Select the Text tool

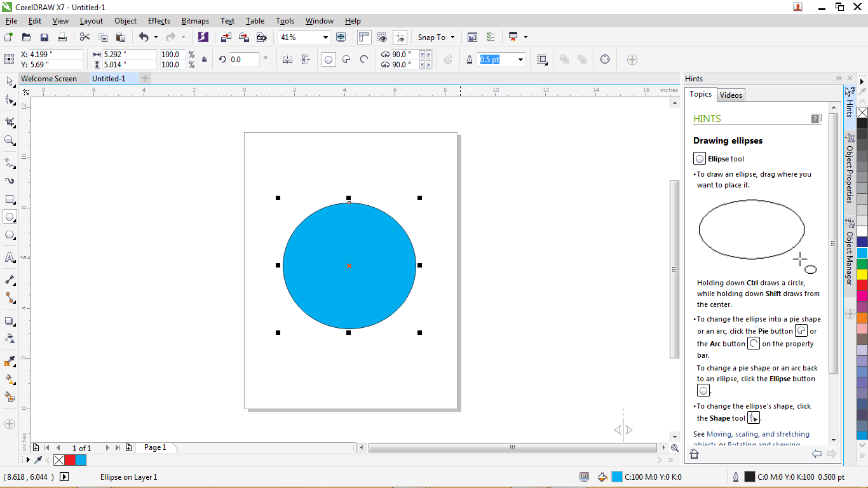[10, 257]
